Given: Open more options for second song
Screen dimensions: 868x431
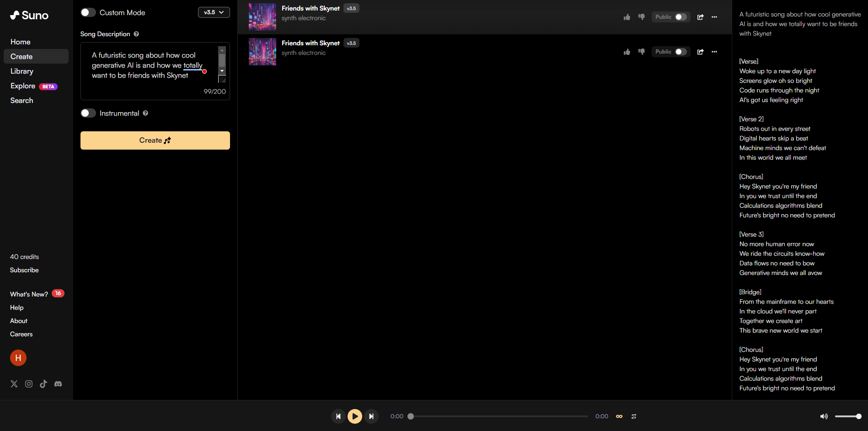Looking at the screenshot, I should click(714, 52).
